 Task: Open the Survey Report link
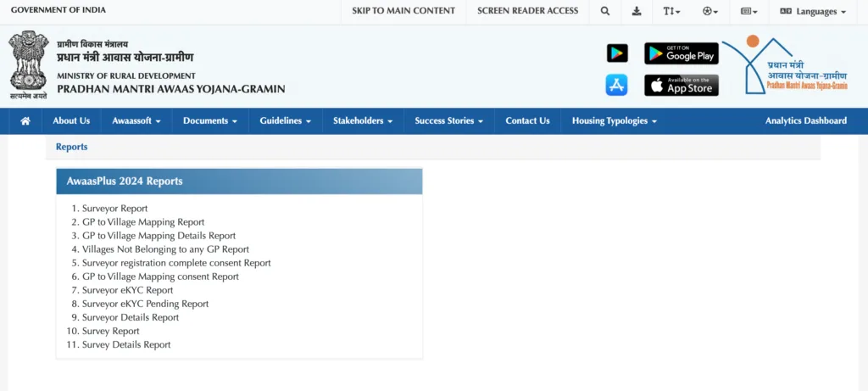tap(111, 331)
